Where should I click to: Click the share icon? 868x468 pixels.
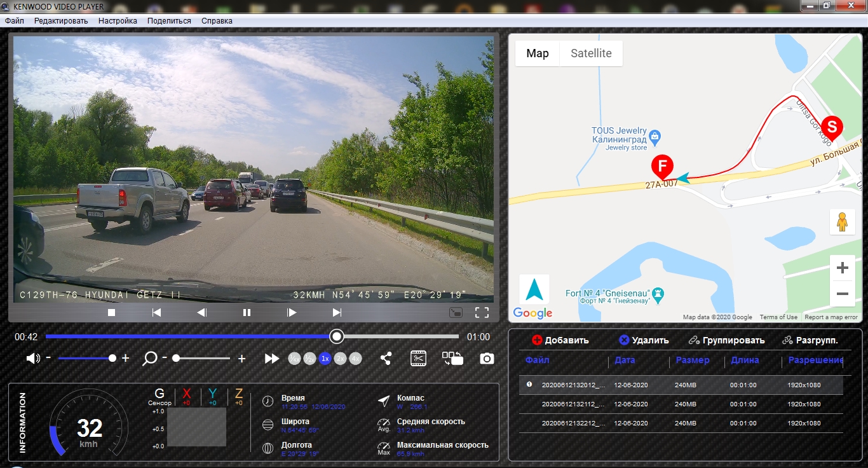point(386,359)
